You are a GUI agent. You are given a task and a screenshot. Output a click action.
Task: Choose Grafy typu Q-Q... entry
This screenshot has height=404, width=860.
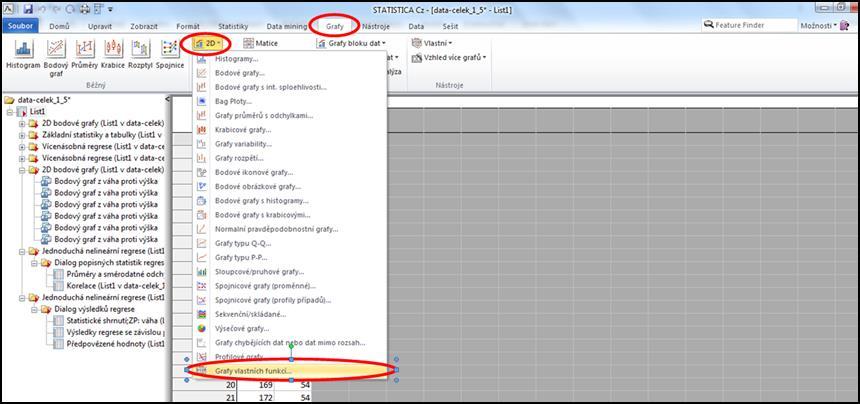point(290,243)
